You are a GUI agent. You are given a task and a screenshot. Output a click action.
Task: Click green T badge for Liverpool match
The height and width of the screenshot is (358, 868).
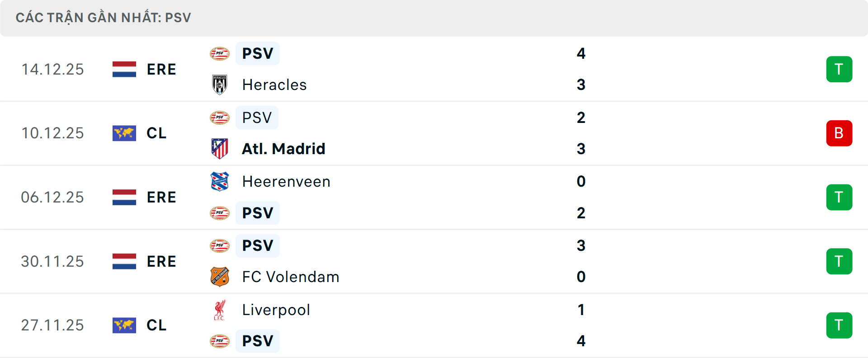tap(839, 325)
